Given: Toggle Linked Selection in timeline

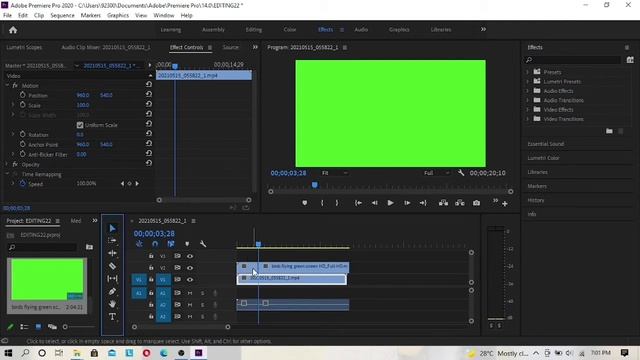Looking at the screenshot, I should (171, 244).
